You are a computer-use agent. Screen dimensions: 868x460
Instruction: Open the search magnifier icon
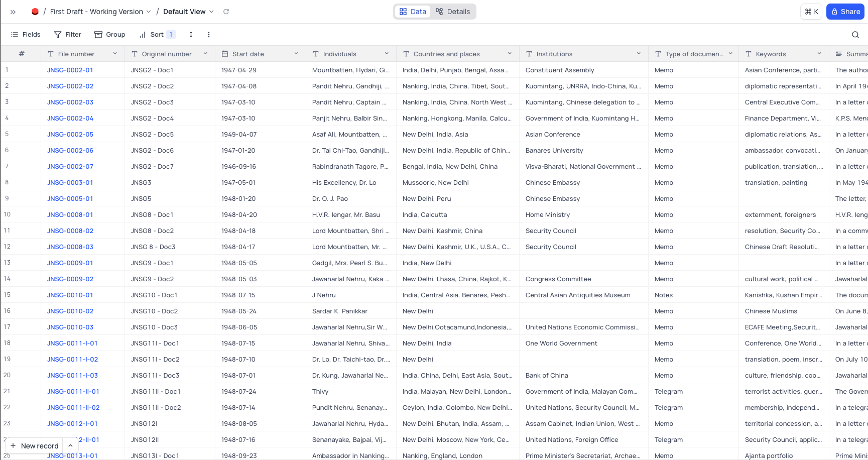click(x=855, y=35)
